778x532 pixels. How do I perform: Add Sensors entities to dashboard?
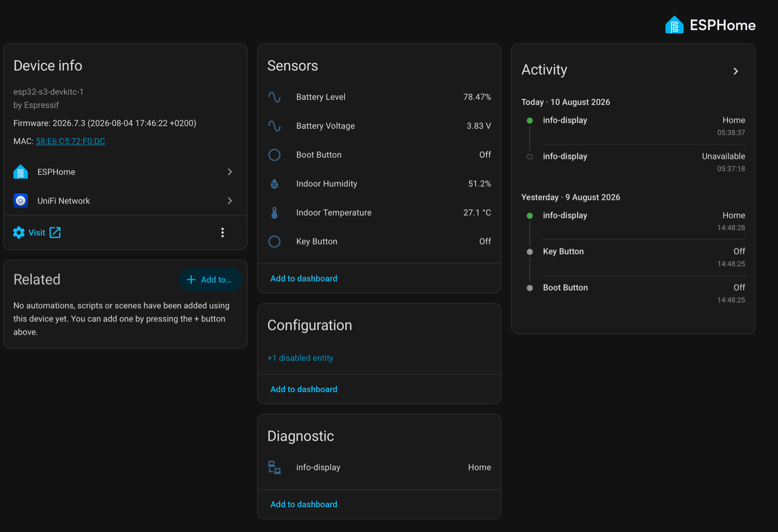[x=304, y=278]
